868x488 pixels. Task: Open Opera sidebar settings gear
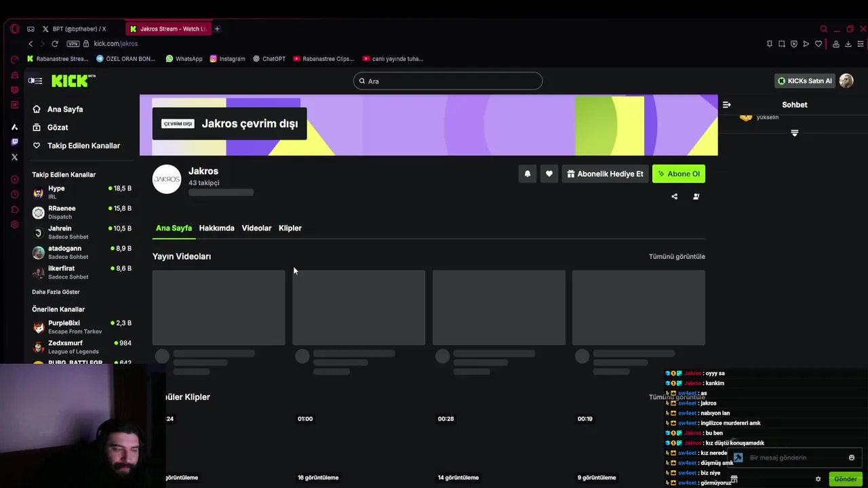(14, 224)
